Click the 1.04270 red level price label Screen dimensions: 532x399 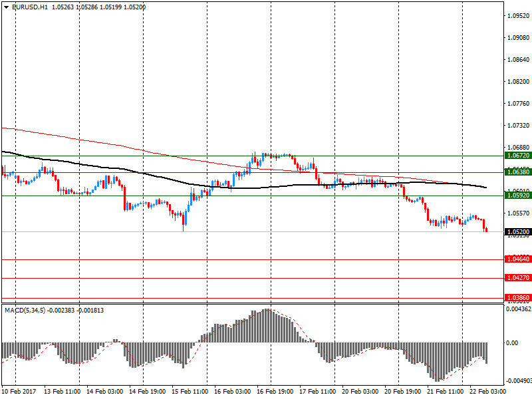coord(518,278)
